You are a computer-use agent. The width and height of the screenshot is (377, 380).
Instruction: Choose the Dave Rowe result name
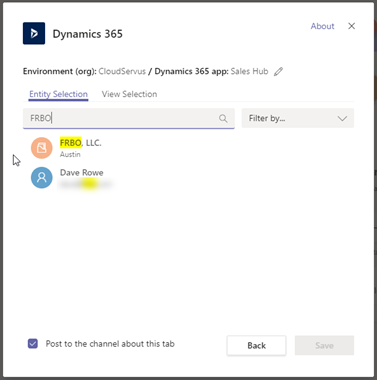(x=82, y=172)
